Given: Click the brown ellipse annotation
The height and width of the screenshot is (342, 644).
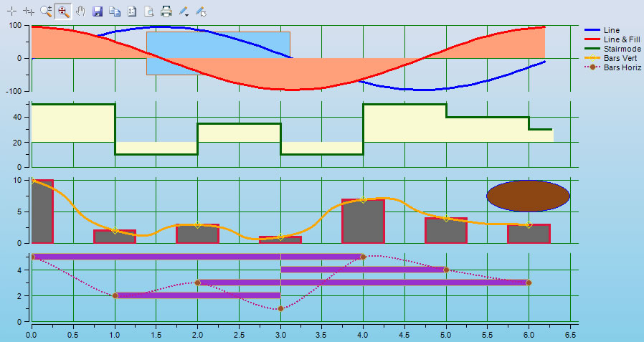Looking at the screenshot, I should pos(528,196).
